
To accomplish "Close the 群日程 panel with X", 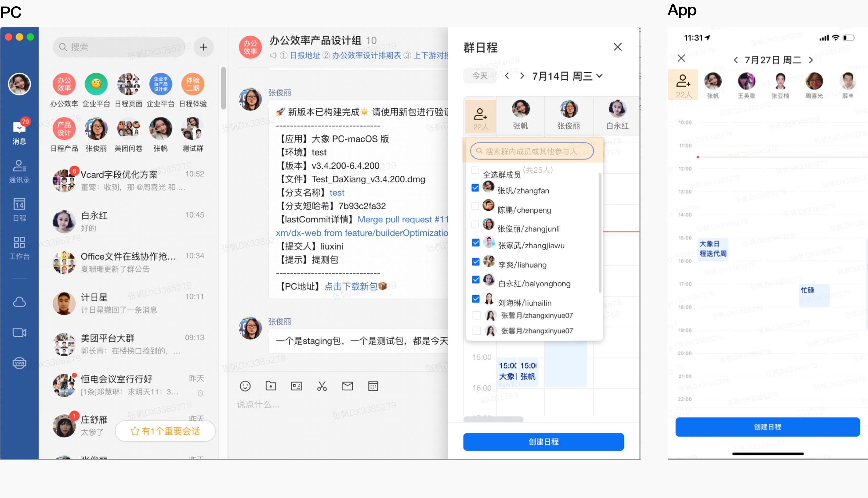I will 618,47.
